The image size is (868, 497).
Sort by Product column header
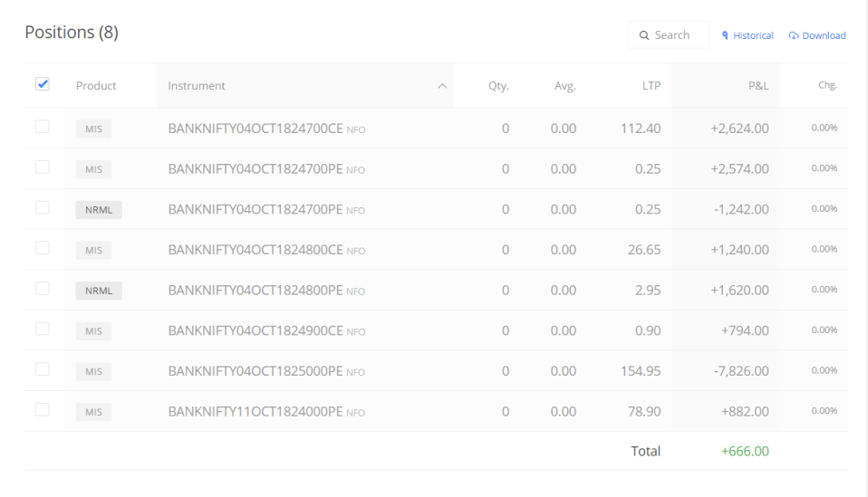pyautogui.click(x=96, y=86)
